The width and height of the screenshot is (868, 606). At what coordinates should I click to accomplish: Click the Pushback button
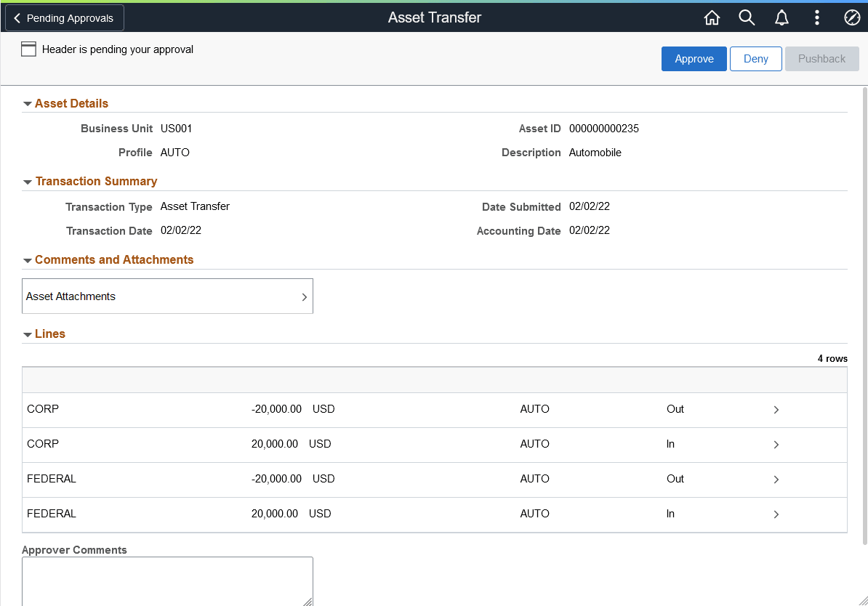[x=821, y=59]
